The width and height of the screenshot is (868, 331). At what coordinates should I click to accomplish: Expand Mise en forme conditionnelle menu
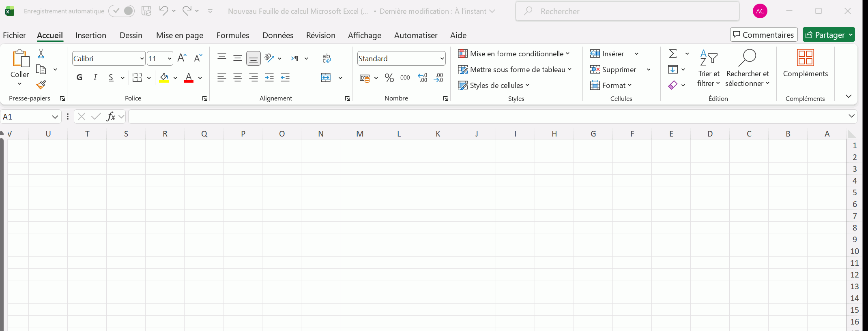tap(514, 53)
